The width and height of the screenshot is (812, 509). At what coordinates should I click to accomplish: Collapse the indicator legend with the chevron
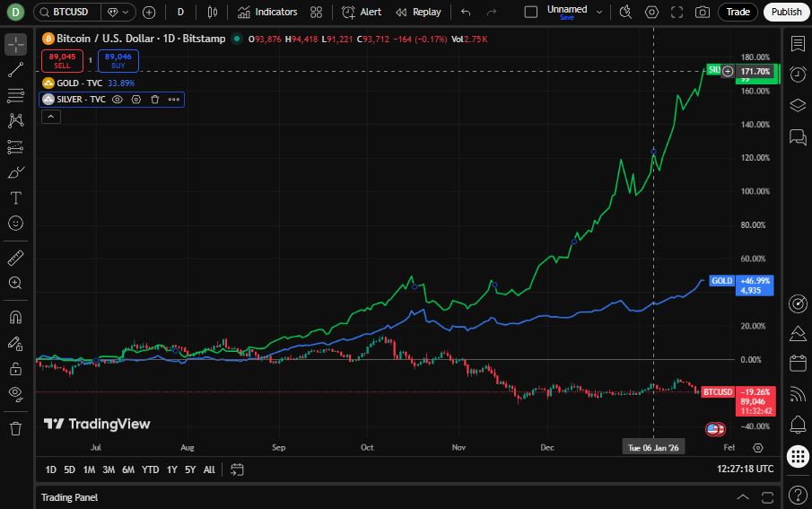[51, 117]
